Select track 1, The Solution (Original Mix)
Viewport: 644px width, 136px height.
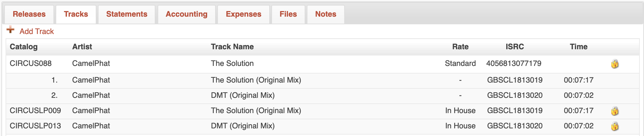point(256,80)
